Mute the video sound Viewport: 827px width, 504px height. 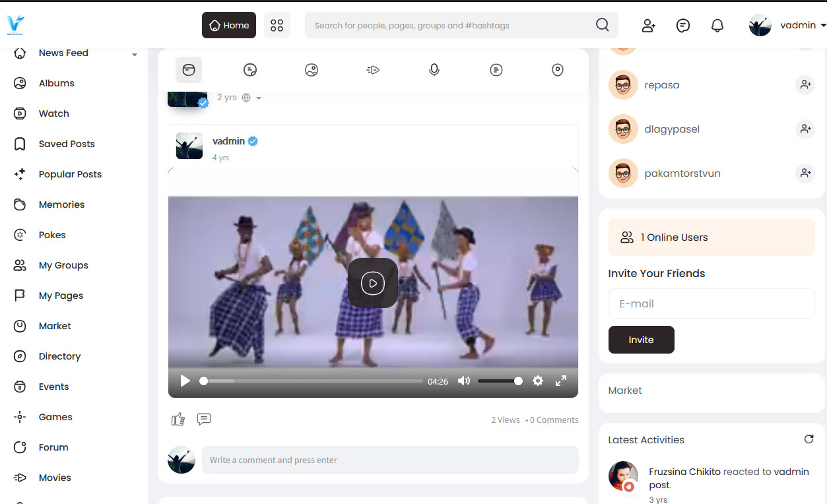pyautogui.click(x=464, y=381)
